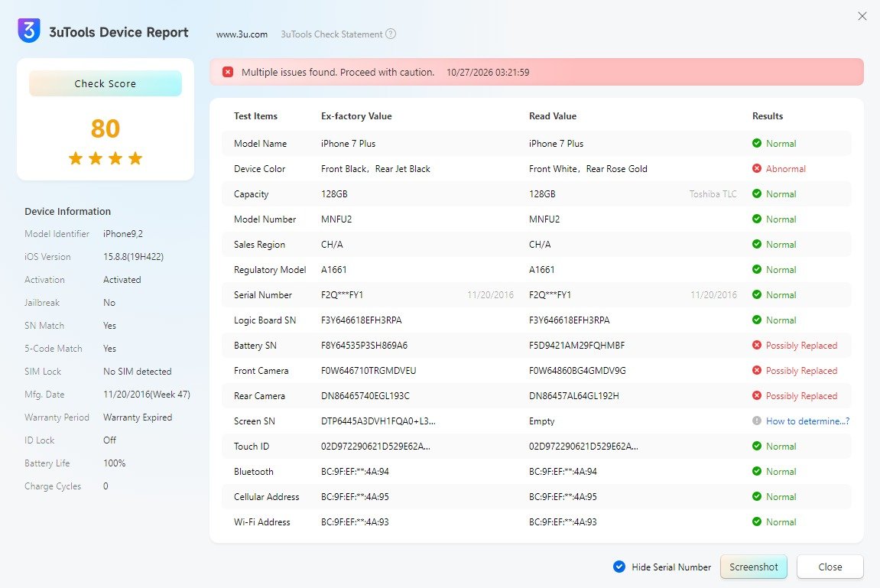Select the iOS version 15.8.8(19H422)
880x588 pixels.
[134, 256]
